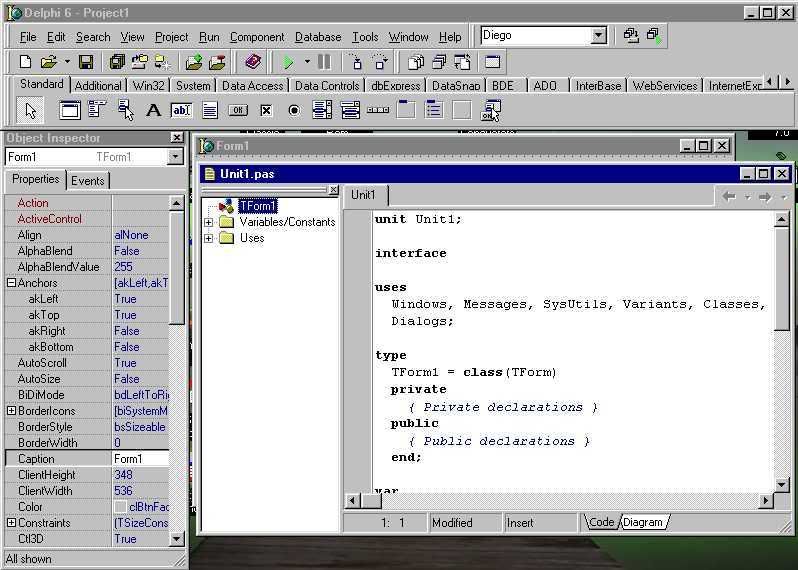Switch to the Data Access palette tab
The width and height of the screenshot is (798, 570).
252,86
